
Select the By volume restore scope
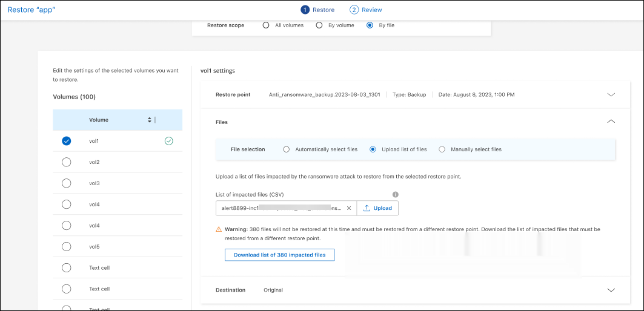319,25
